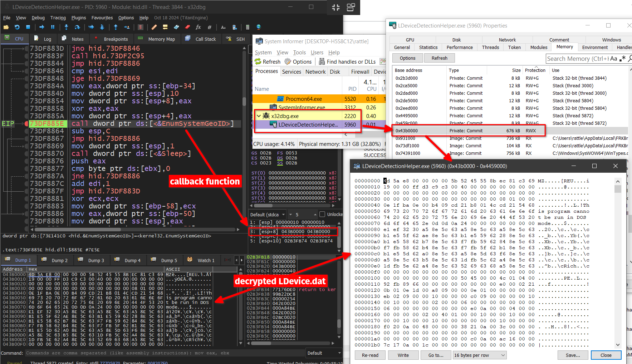
Task: Select the Procmon64.exe process row
Action: [319, 99]
